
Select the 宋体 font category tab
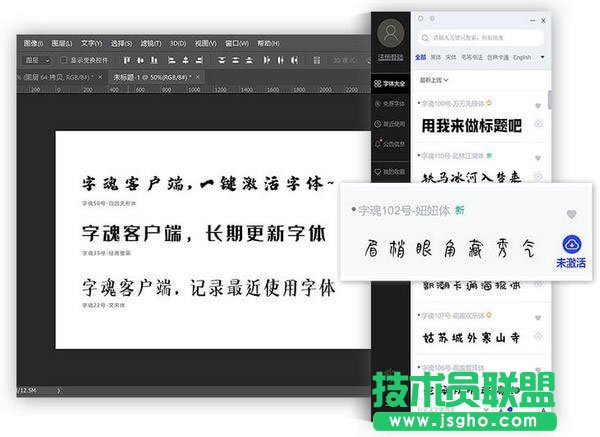pyautogui.click(x=450, y=57)
